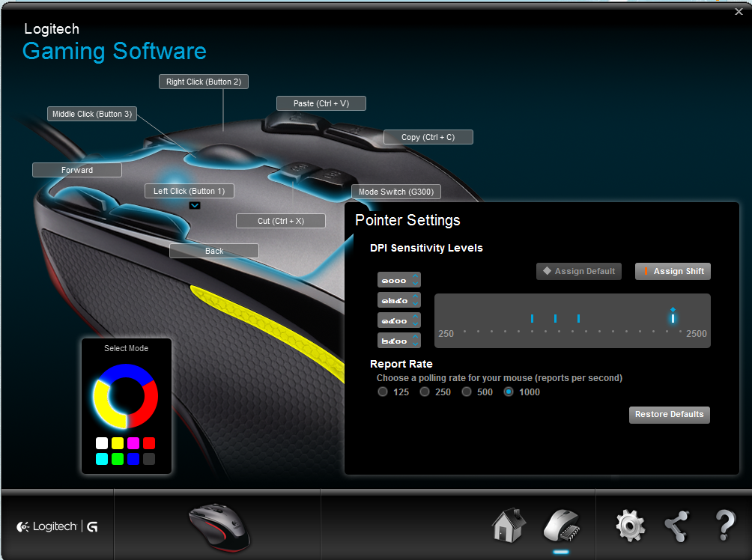Click the Mode Switch (G300) label
The image size is (752, 560).
point(395,192)
